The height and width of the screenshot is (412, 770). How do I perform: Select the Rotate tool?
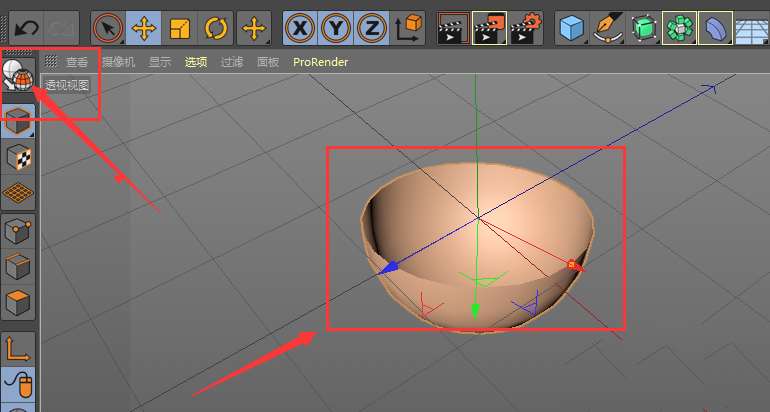[x=216, y=28]
